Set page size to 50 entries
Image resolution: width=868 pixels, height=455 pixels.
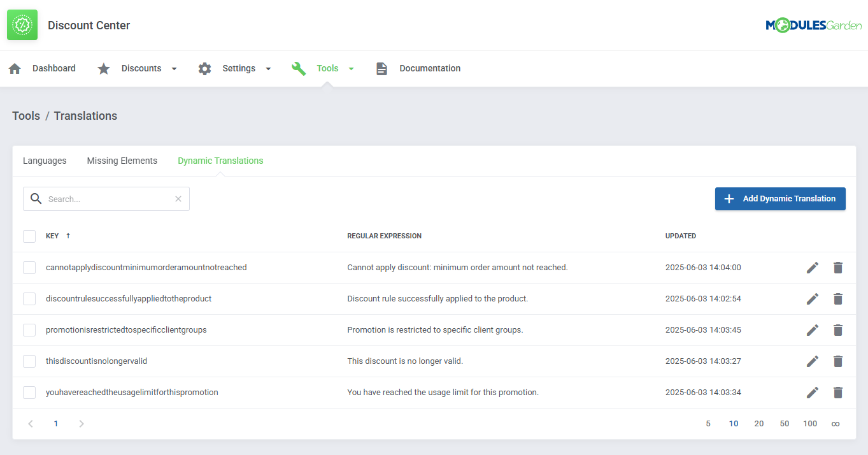(x=784, y=423)
